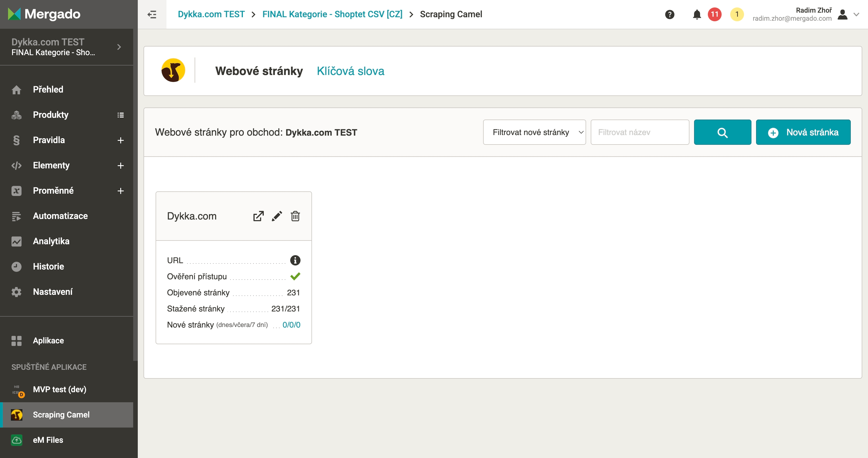The width and height of the screenshot is (868, 458).
Task: Open Dykka.com in external link icon
Action: tap(258, 216)
